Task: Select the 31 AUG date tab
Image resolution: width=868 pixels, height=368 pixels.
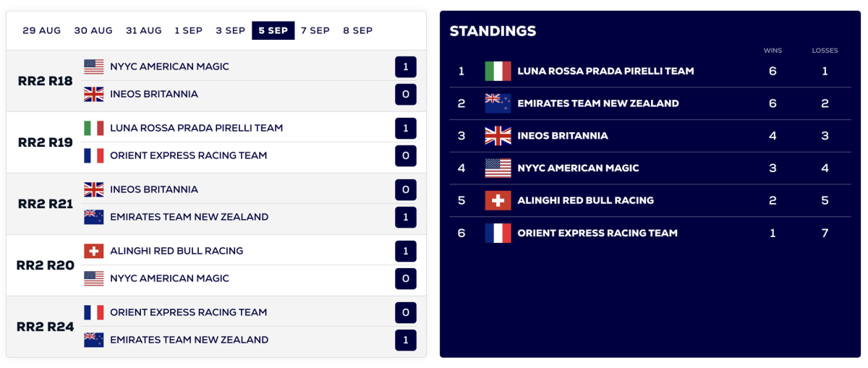Action: point(144,30)
